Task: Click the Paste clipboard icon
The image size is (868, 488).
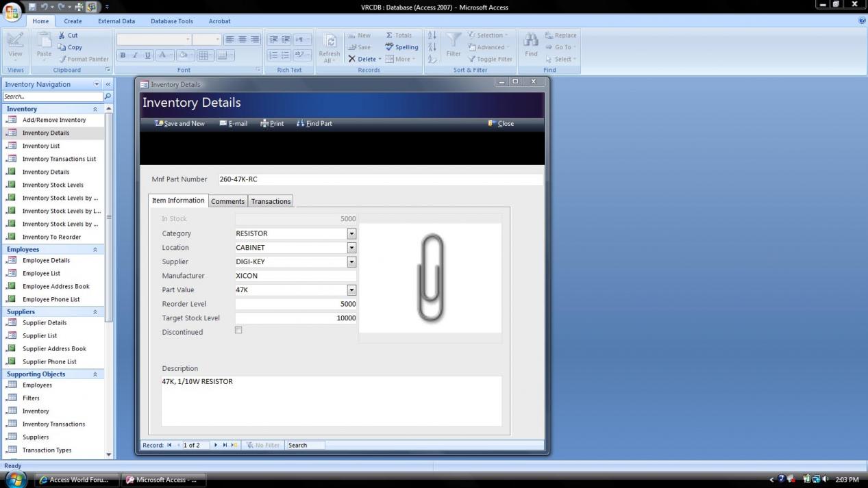Action: click(44, 40)
